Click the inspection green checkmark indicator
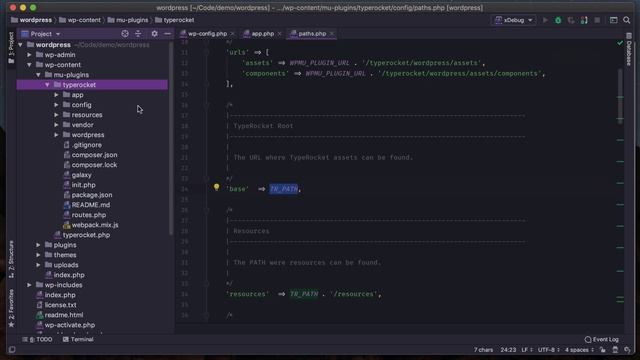The image size is (640, 360). [x=620, y=42]
